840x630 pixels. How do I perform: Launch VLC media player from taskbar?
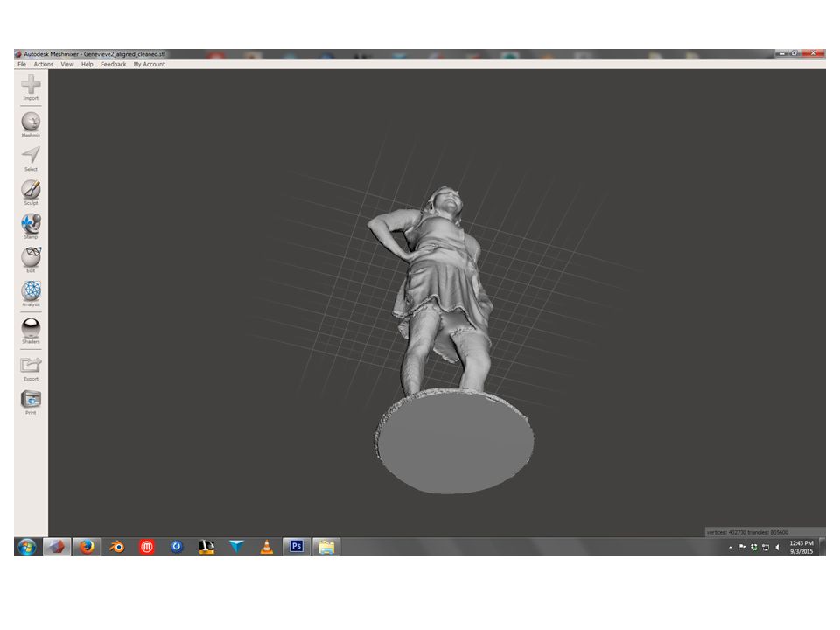(x=267, y=547)
